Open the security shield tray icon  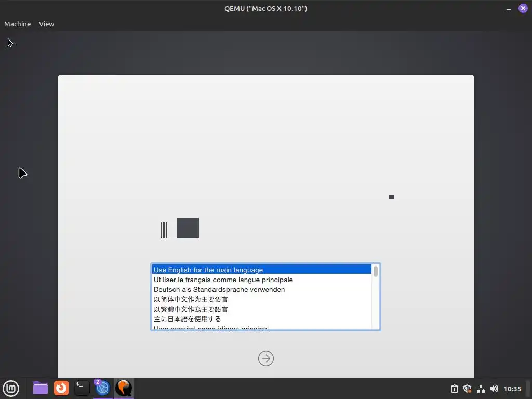467,389
